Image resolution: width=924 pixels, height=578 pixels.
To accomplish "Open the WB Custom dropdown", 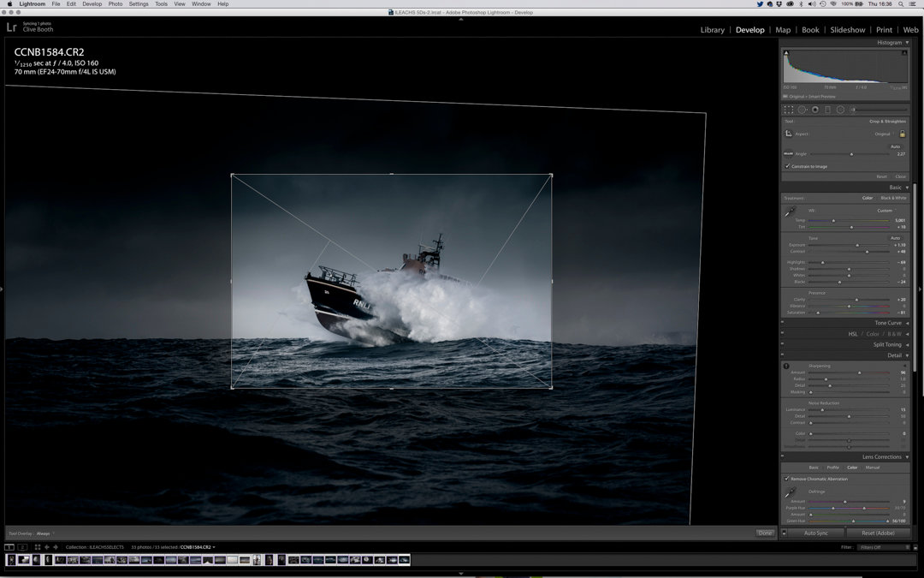I will (x=886, y=211).
